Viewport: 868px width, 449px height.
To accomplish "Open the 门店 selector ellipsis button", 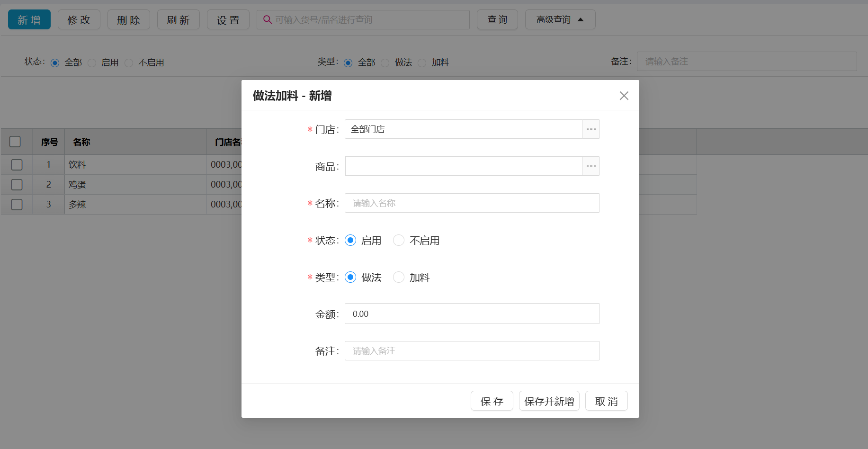I will (x=591, y=129).
